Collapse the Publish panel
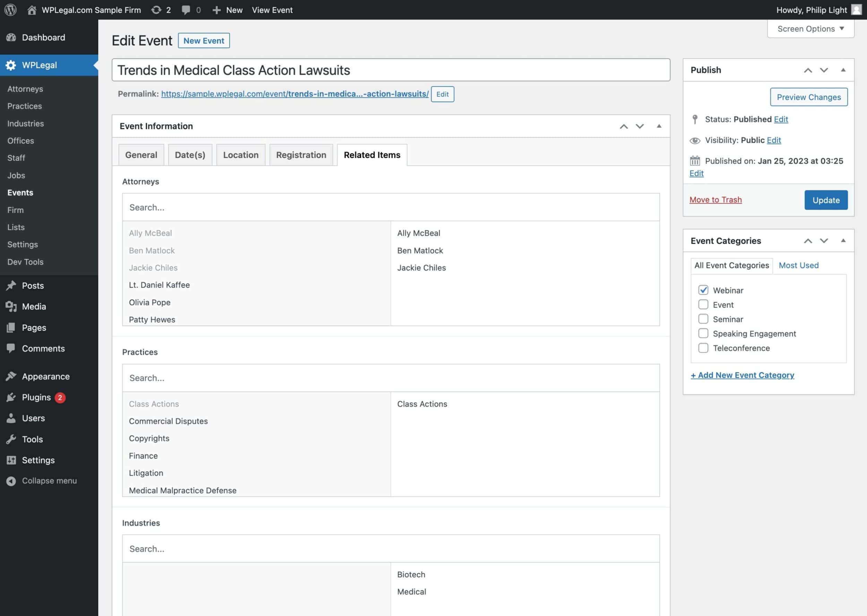The height and width of the screenshot is (616, 867). 843,70
